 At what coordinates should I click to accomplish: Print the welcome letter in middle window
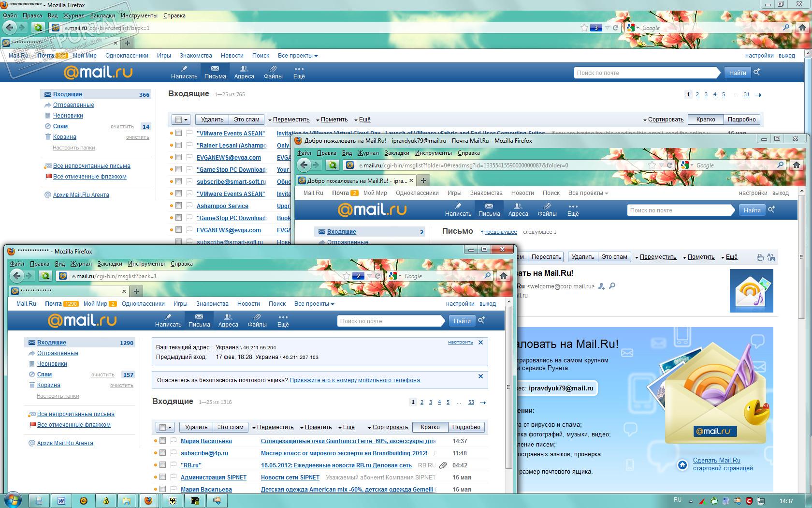click(x=760, y=257)
